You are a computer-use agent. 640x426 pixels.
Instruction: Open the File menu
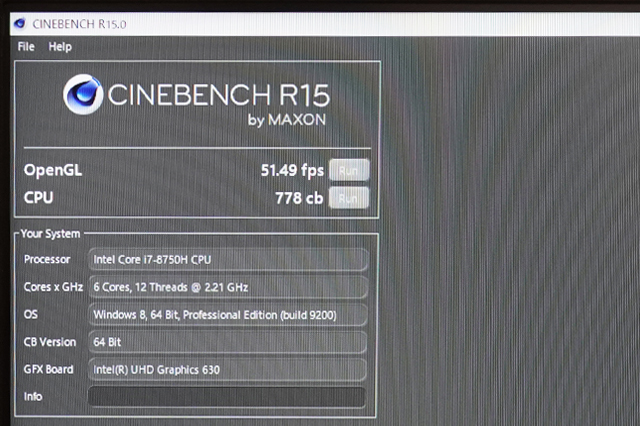[x=26, y=47]
